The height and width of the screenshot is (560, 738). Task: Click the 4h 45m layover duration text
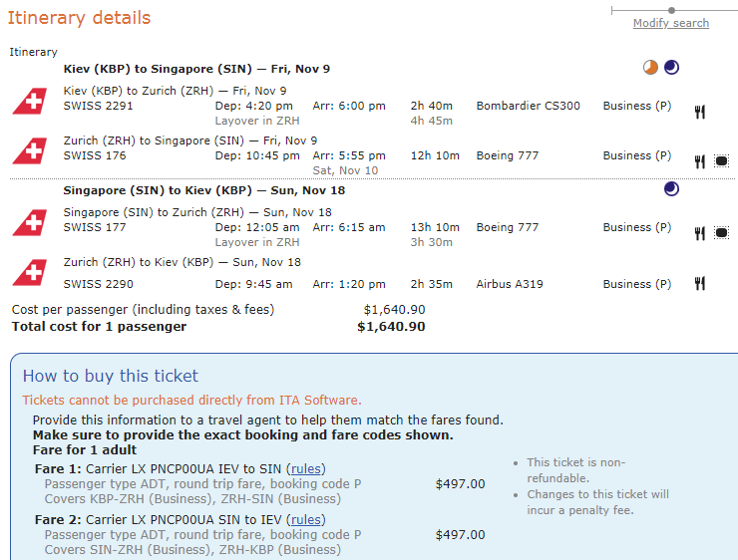click(431, 121)
